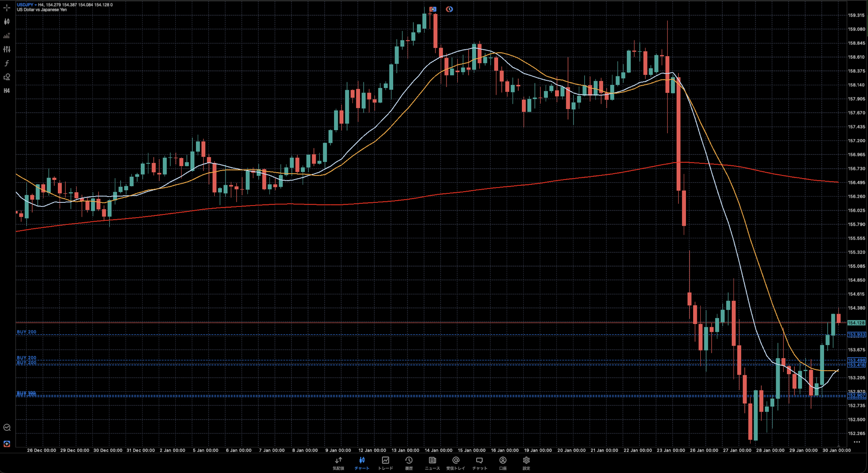Click the blue clock event marker atop chart
This screenshot has width=868, height=473.
449,9
